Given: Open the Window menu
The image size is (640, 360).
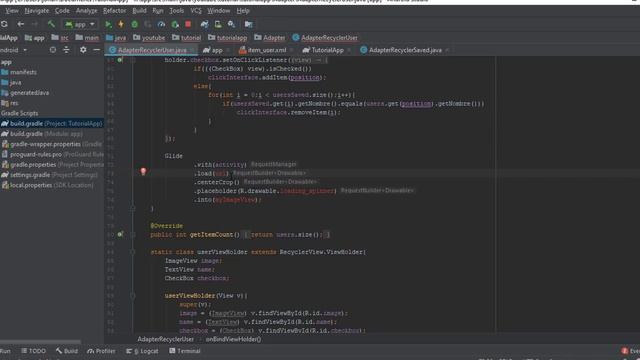Looking at the screenshot, I should coord(218,11).
